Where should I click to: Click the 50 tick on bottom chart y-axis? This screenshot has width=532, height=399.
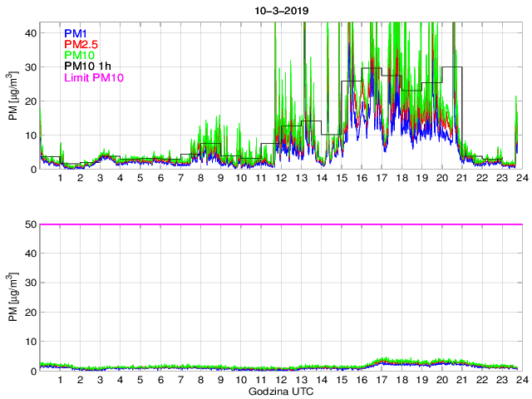(29, 224)
